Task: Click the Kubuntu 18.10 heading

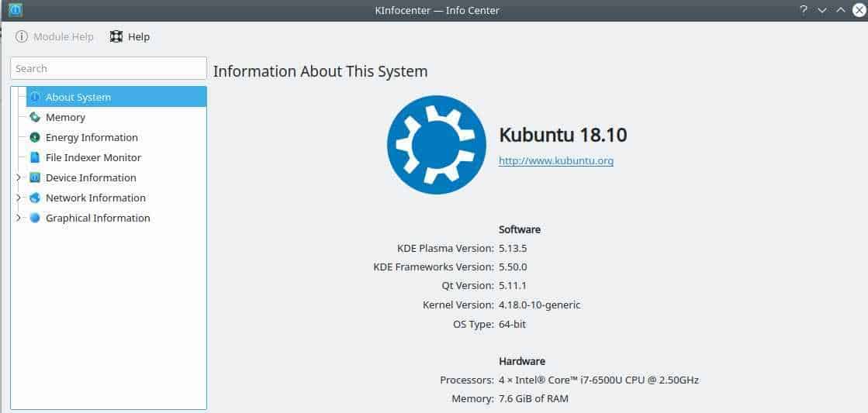Action: (x=563, y=135)
